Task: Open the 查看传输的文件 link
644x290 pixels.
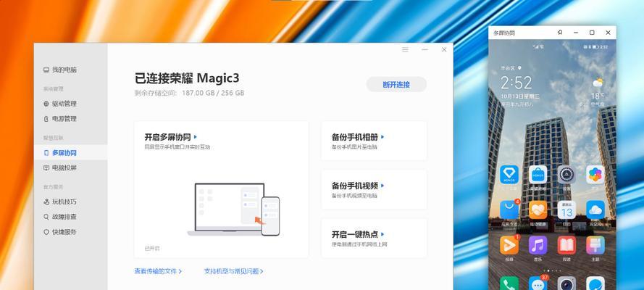Action: point(158,272)
